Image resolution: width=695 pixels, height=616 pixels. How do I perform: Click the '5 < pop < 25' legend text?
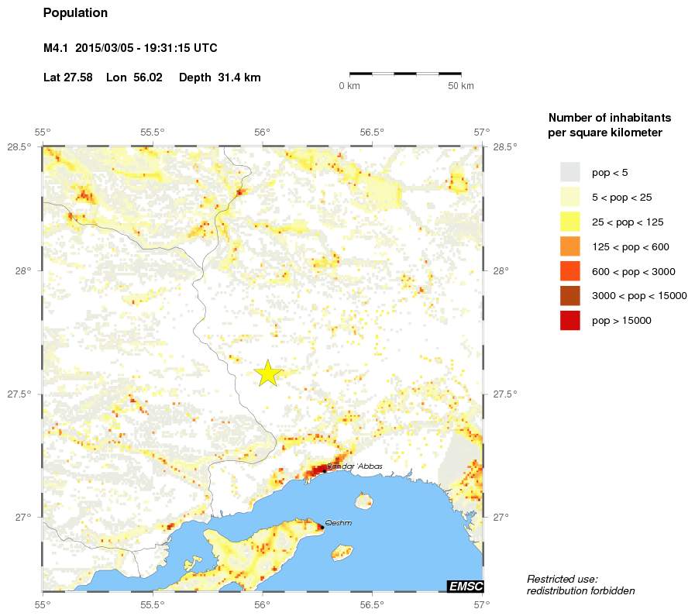[x=622, y=198]
